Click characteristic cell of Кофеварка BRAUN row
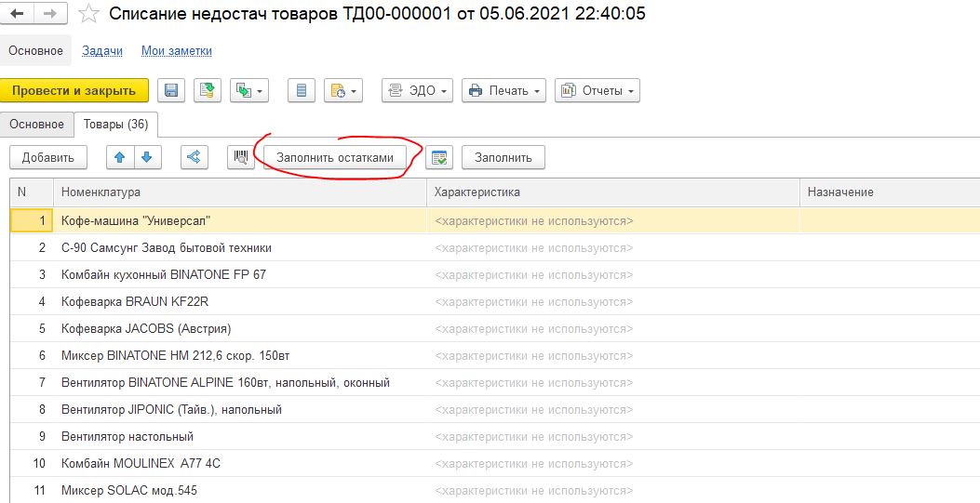 (x=613, y=301)
